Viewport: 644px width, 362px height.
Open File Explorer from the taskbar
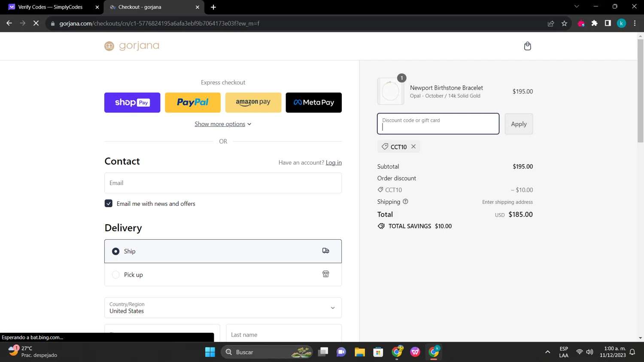pyautogui.click(x=360, y=352)
